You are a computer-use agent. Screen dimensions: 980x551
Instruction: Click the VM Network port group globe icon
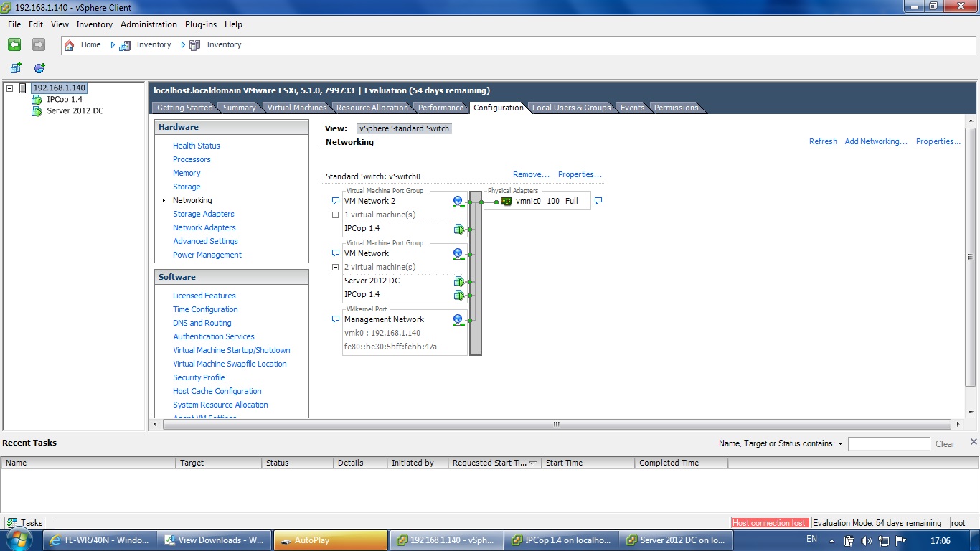458,254
